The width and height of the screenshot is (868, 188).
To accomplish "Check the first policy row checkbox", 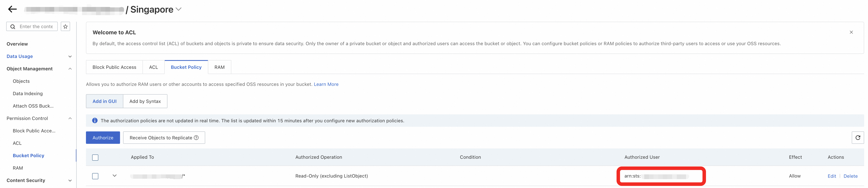I will [95, 176].
